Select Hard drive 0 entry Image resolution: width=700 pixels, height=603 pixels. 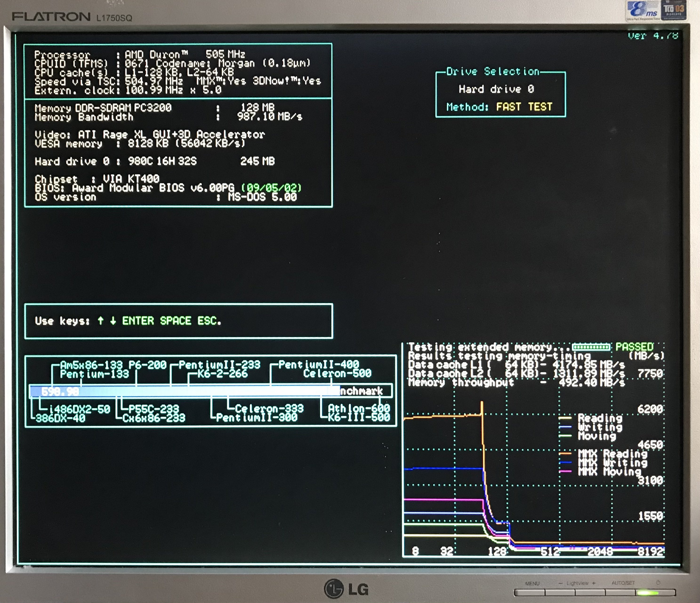click(x=496, y=89)
